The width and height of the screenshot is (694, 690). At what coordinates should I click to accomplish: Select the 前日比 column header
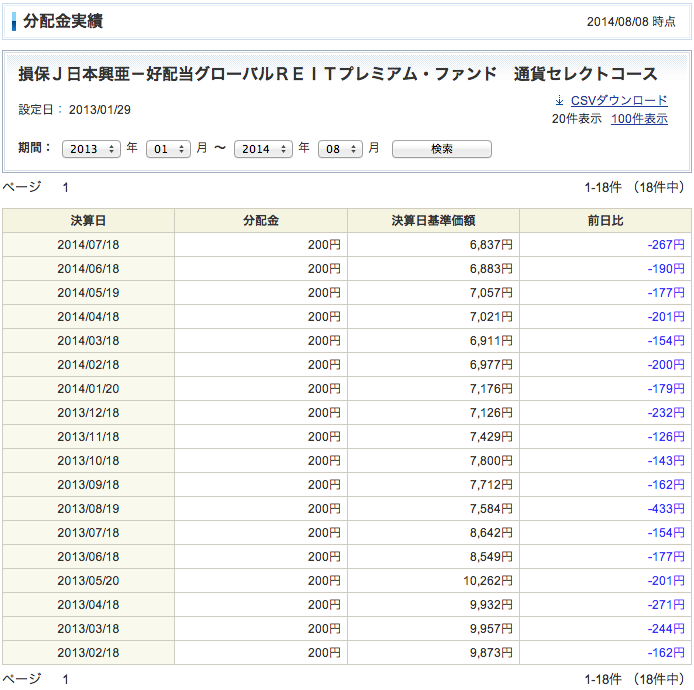click(x=605, y=220)
